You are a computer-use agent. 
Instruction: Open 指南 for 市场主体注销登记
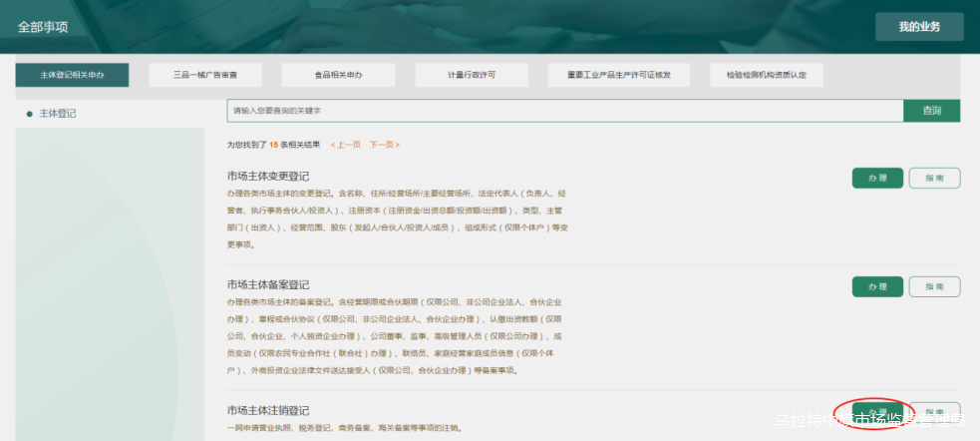pyautogui.click(x=934, y=412)
